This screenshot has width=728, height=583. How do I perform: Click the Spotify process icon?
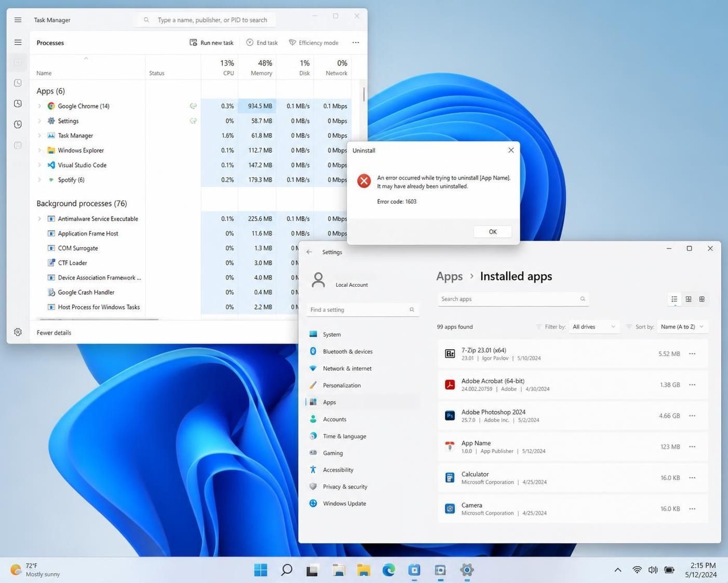click(51, 180)
